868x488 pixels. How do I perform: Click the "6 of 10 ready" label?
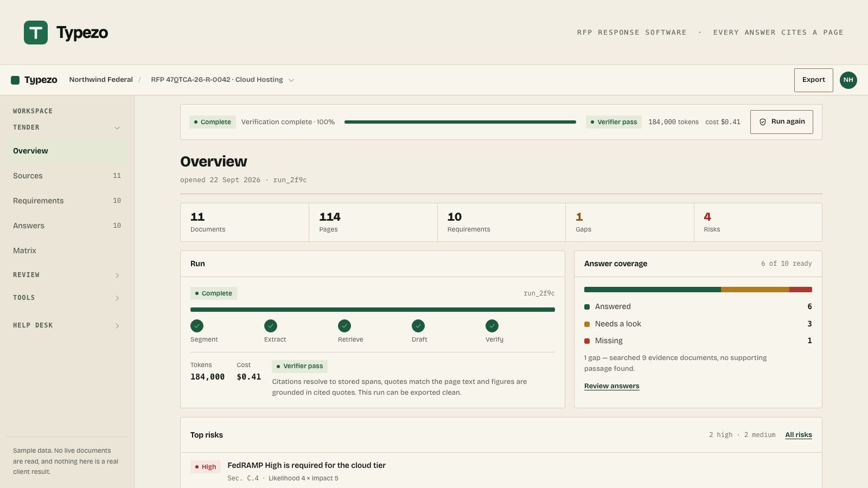click(x=786, y=264)
